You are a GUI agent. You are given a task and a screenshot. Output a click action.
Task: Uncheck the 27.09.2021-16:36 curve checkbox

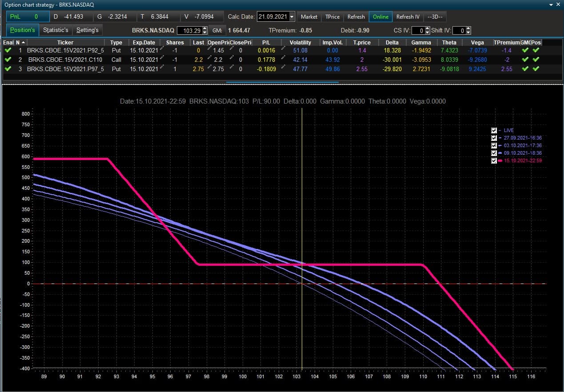pyautogui.click(x=494, y=138)
